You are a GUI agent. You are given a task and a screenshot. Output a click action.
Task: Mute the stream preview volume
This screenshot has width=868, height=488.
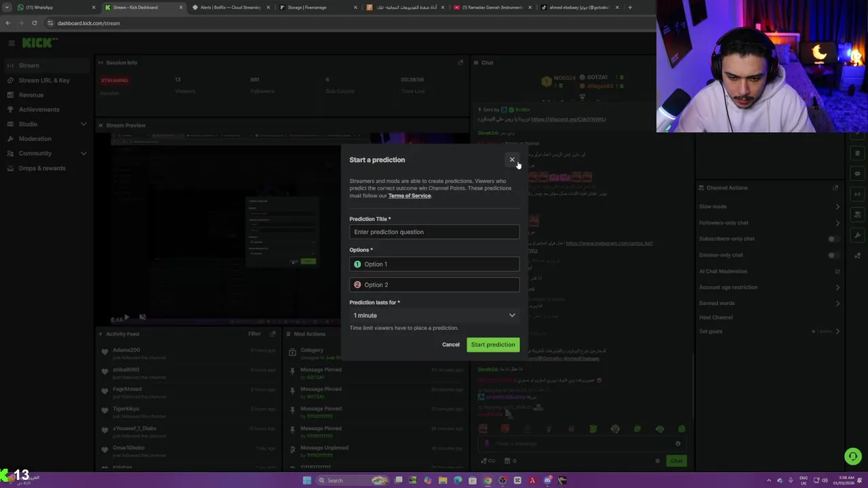point(142,317)
